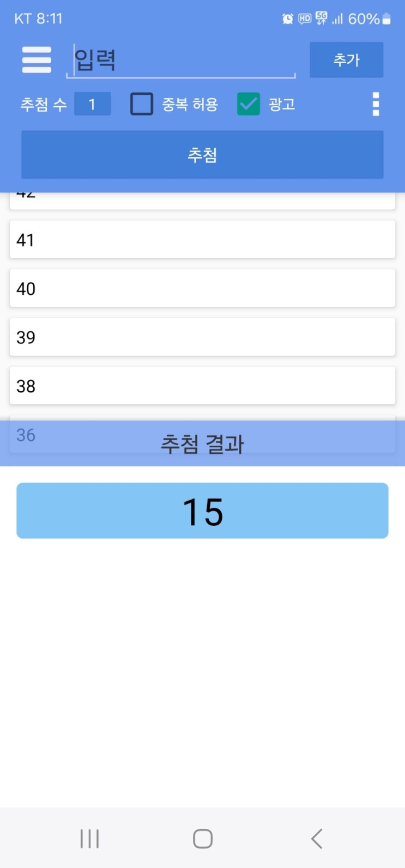The width and height of the screenshot is (405, 868).
Task: Tap the Android home navigation icon
Action: pyautogui.click(x=203, y=839)
